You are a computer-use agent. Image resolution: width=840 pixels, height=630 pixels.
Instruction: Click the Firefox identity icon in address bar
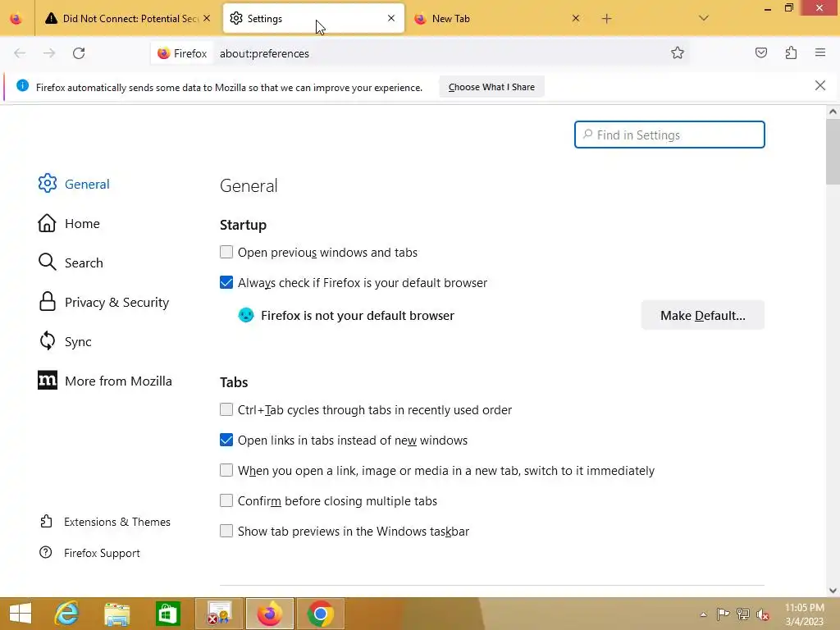point(182,53)
